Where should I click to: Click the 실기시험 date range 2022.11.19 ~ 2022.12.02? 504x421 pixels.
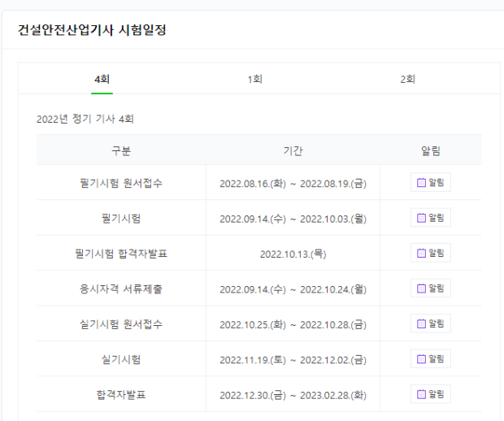tap(293, 359)
